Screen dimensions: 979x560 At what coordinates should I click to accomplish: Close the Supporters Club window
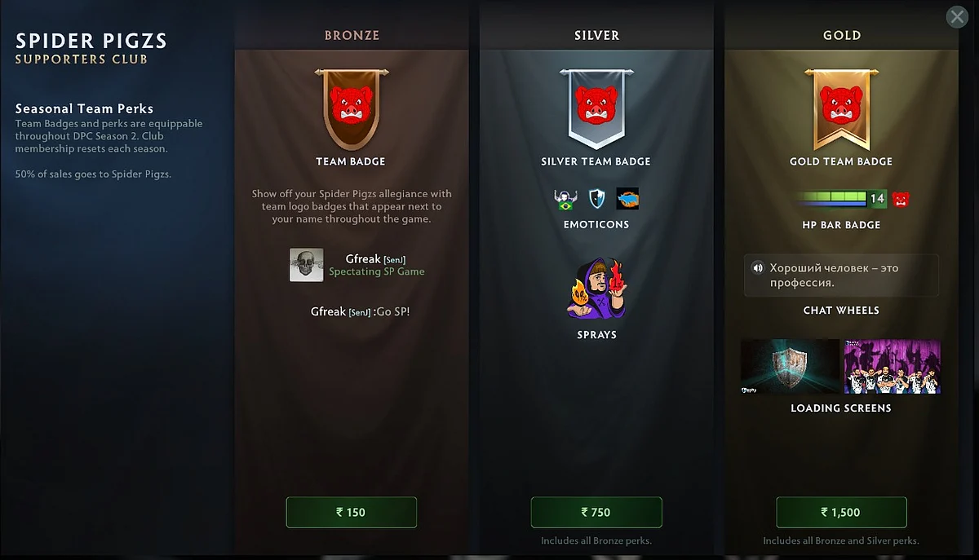[956, 16]
